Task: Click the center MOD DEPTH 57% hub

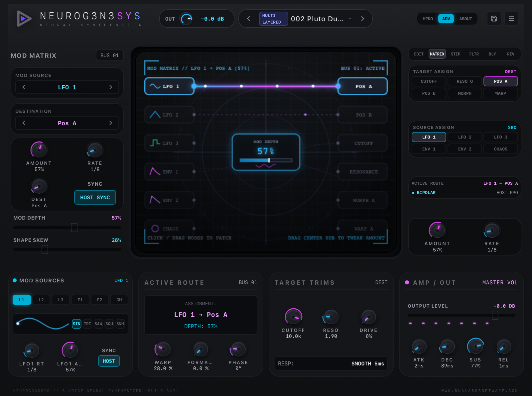Action: (266, 152)
